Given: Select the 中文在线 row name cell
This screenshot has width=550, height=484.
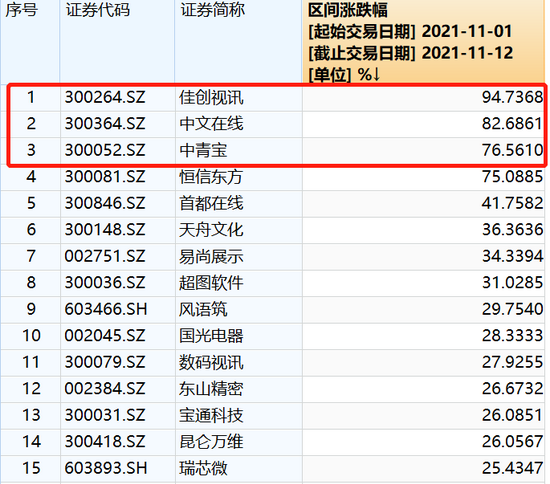Looking at the screenshot, I should tap(211, 124).
